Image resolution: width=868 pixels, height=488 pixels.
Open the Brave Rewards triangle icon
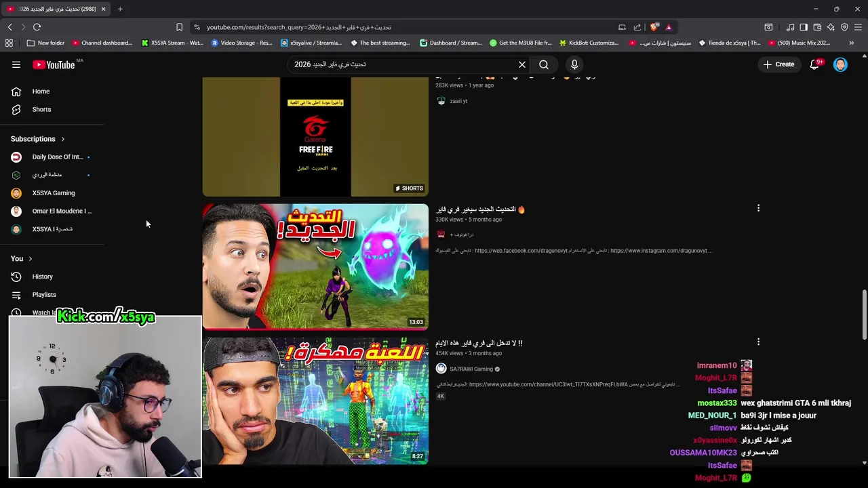(x=669, y=27)
